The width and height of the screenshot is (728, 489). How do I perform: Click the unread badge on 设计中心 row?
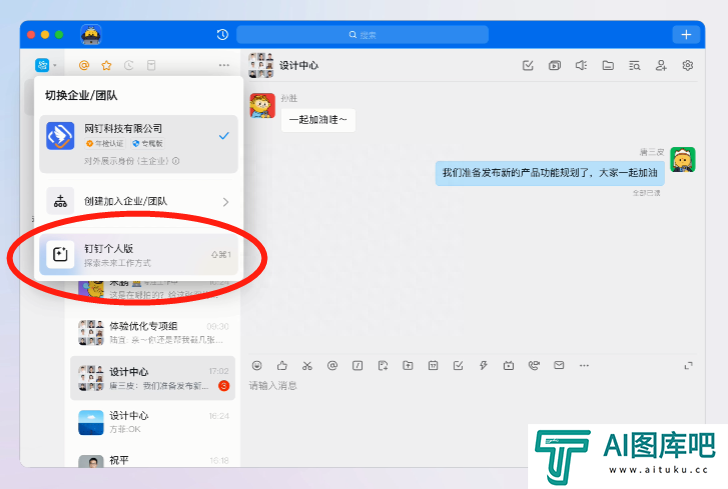click(224, 385)
